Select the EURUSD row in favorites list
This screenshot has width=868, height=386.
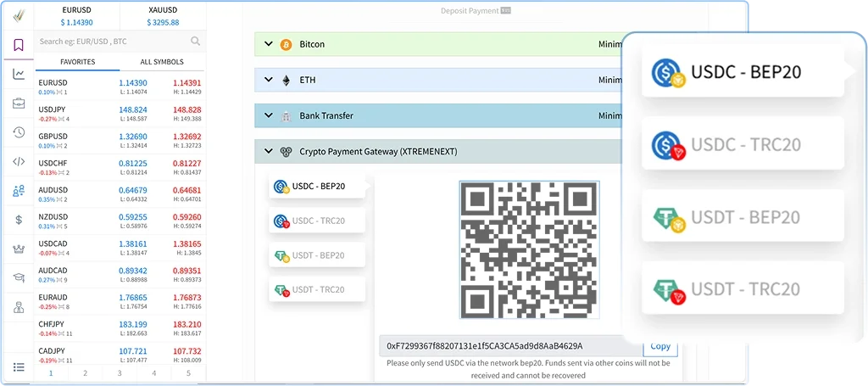[x=120, y=87]
